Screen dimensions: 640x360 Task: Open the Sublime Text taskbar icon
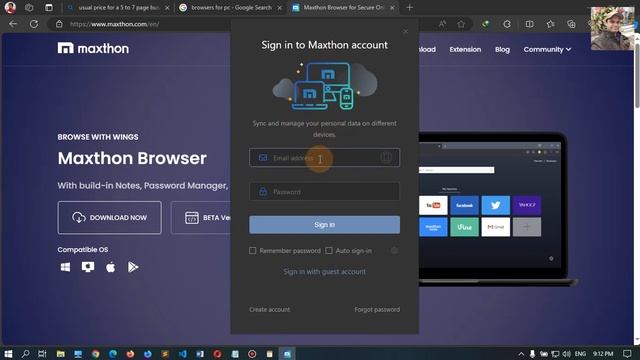point(165,354)
